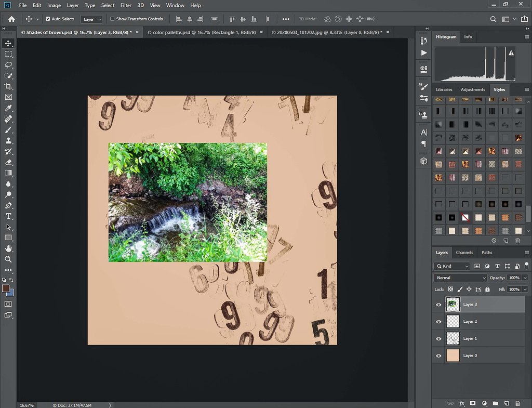Open the Filter menu

[126, 5]
